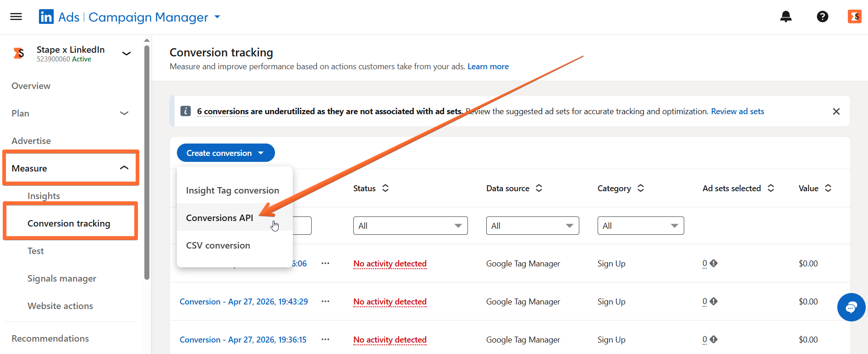Choose CSV conversion option
Viewport: 868px width, 354px height.
[x=235, y=245]
